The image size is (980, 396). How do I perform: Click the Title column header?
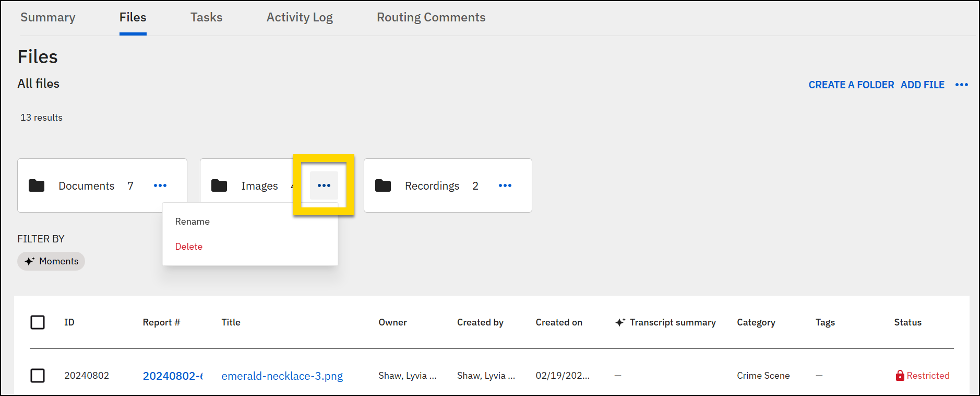231,322
